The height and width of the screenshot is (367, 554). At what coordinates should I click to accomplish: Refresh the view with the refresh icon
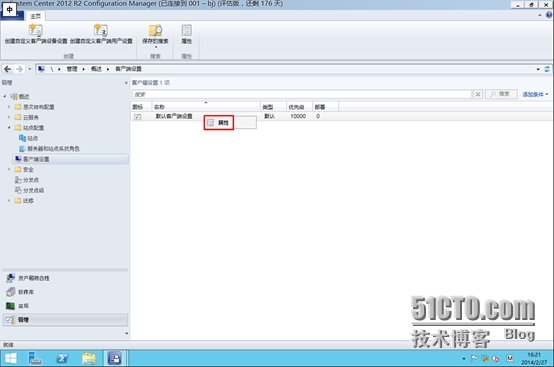click(x=547, y=69)
